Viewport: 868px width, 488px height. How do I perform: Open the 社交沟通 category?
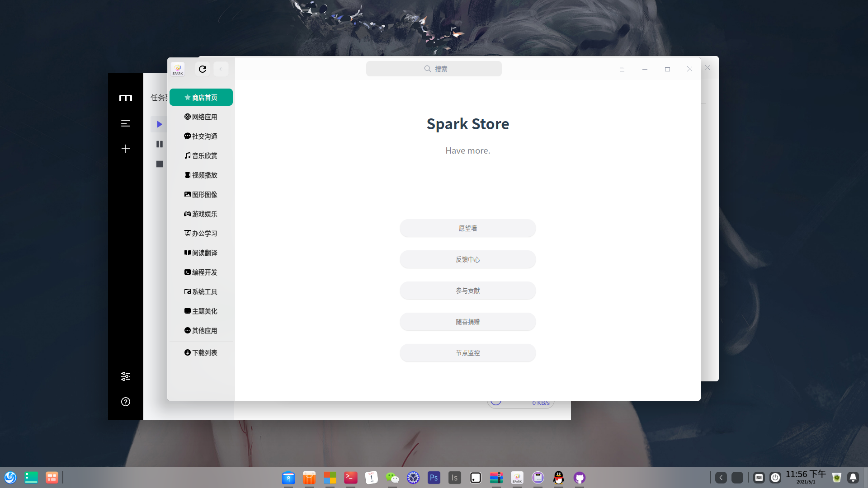point(201,136)
